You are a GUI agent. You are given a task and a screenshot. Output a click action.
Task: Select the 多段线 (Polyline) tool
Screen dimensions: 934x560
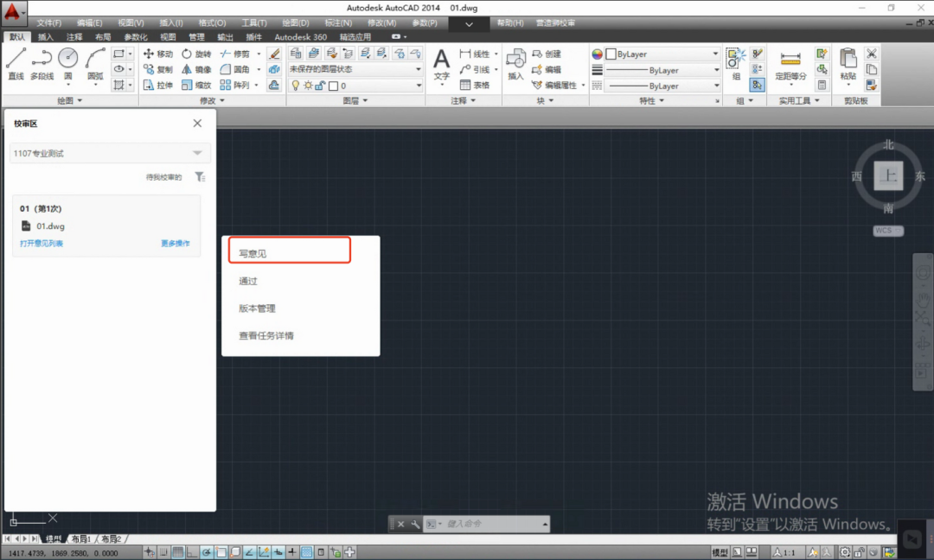coord(42,64)
